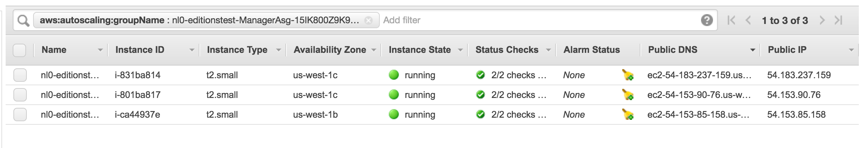Image resolution: width=868 pixels, height=148 pixels.
Task: Click public IP 54.153.90.76
Action: click(x=794, y=95)
